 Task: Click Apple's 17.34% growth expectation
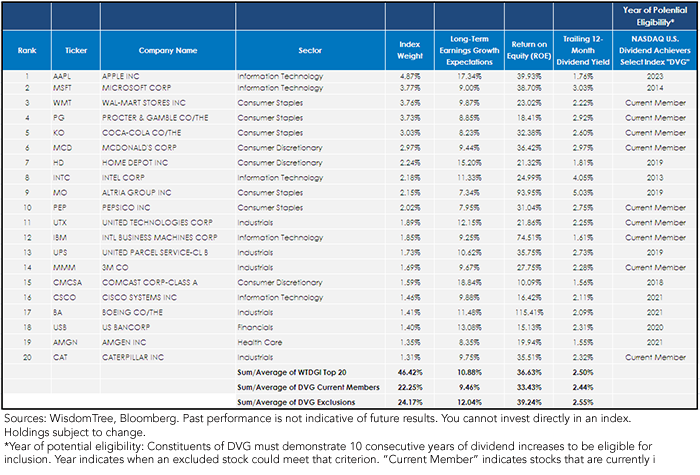click(x=469, y=76)
